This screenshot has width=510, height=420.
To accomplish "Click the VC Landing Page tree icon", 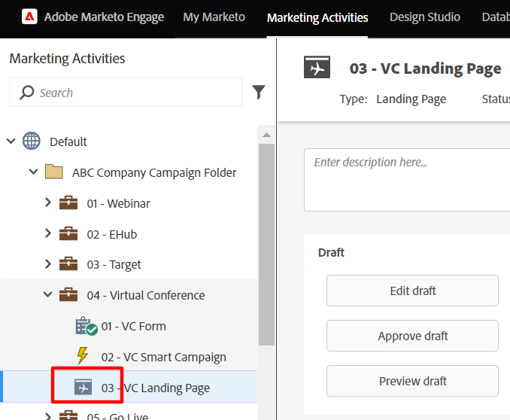I will [83, 387].
